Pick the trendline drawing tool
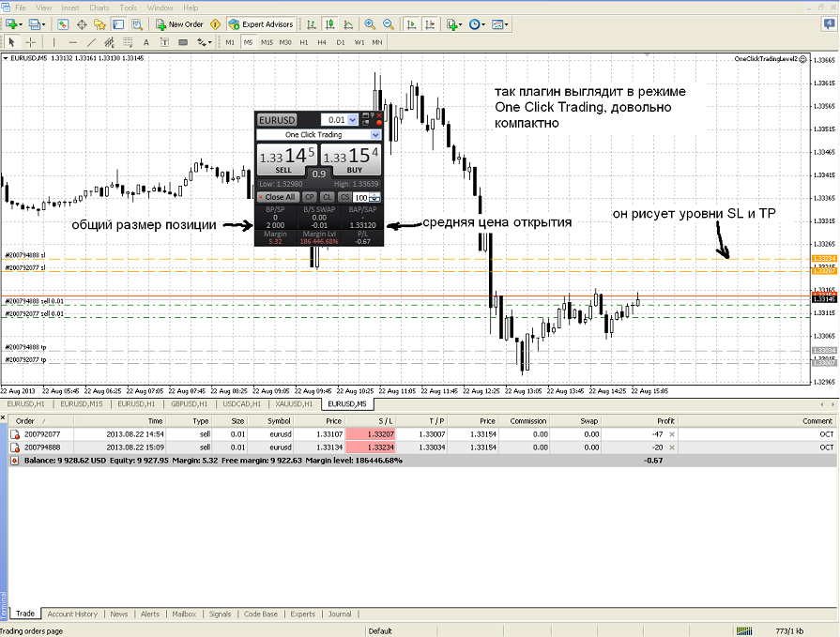 (x=90, y=42)
